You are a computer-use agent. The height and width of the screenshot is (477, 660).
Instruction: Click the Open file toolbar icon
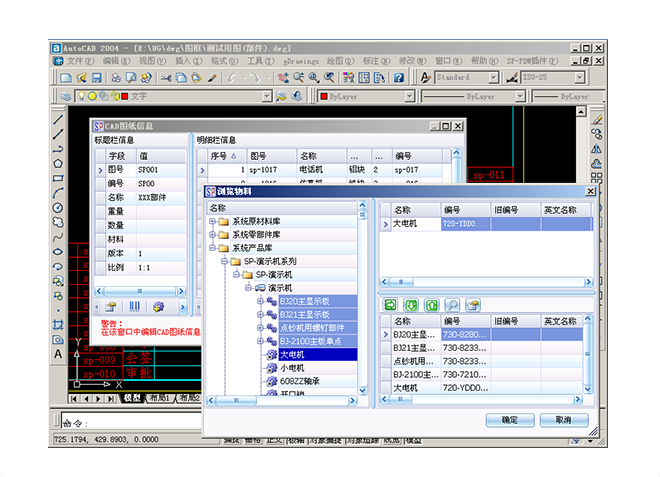pyautogui.click(x=81, y=77)
